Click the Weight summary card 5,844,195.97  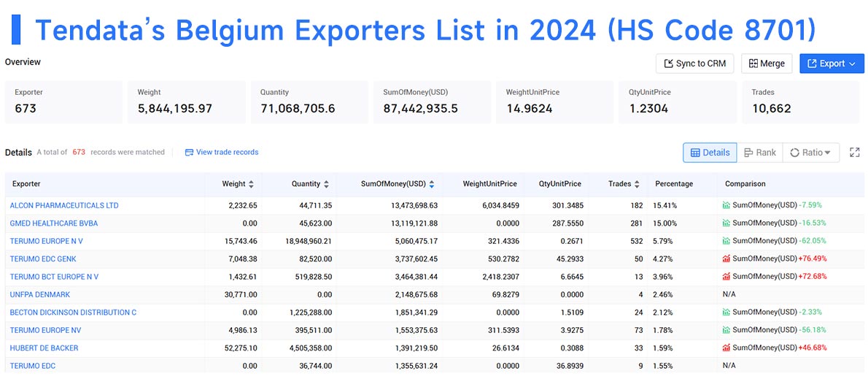187,102
